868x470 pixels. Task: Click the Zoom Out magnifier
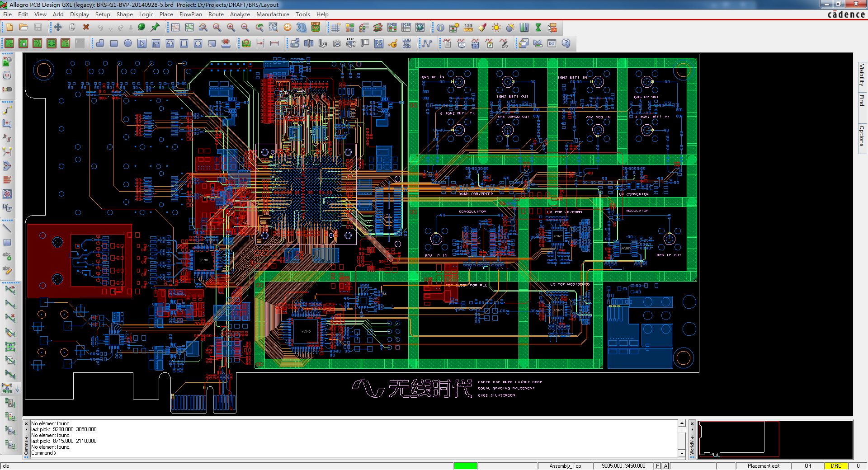[x=245, y=28]
